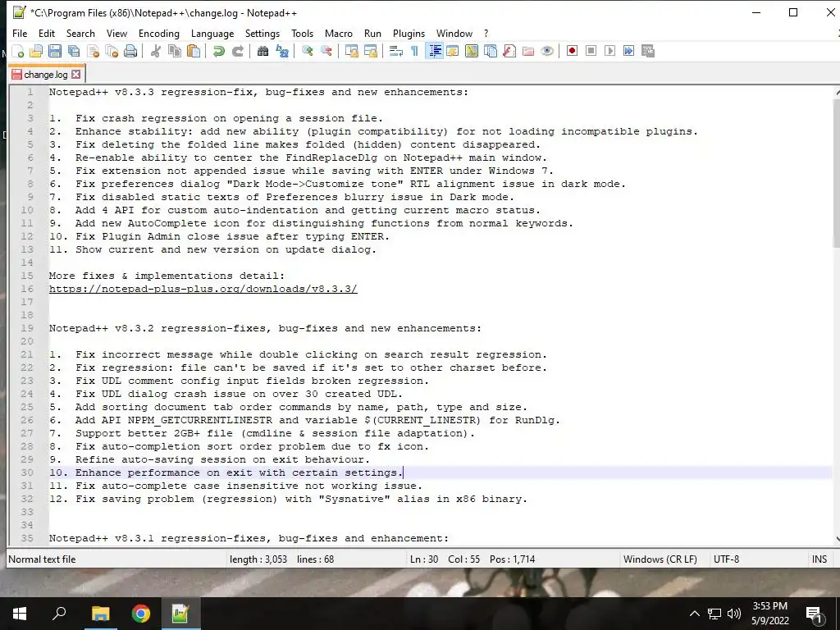Screen dimensions: 840x630
Task: Click the INS insert mode indicator
Action: coord(819,559)
